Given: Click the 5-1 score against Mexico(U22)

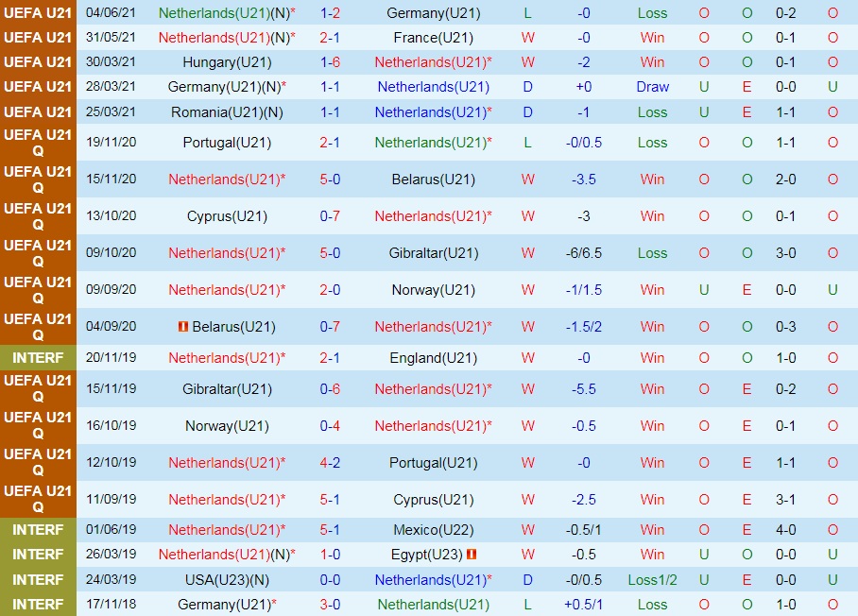Looking at the screenshot, I should 330,530.
